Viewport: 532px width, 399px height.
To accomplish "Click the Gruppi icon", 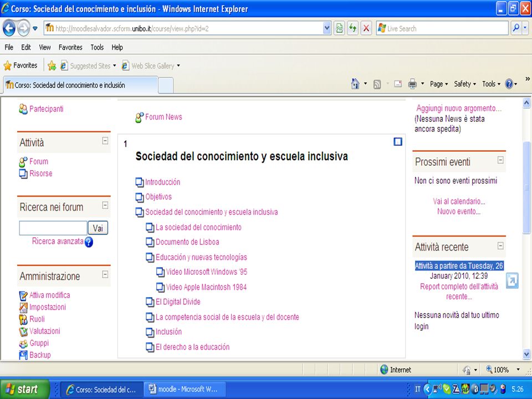I will (x=23, y=344).
